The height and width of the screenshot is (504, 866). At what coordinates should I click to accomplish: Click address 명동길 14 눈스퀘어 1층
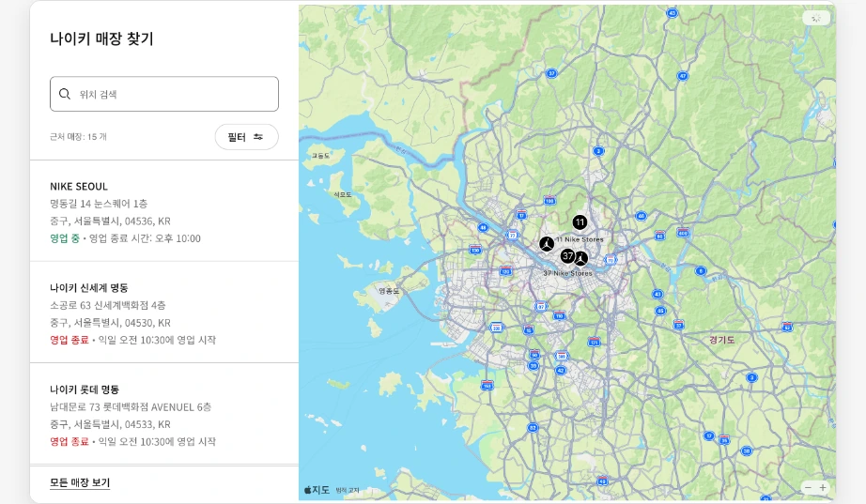(x=99, y=204)
